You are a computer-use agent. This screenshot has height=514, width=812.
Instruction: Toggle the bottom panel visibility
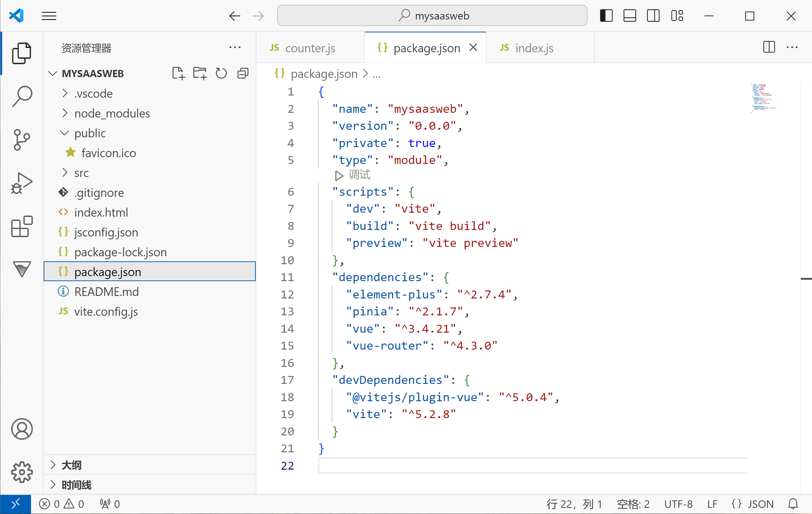click(629, 16)
